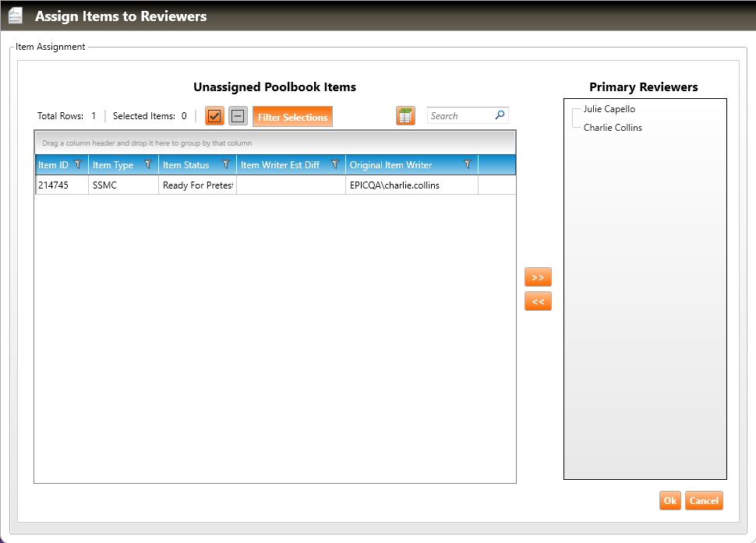Open the Item Status column filter
Viewport: 756px width, 543px height.
226,164
